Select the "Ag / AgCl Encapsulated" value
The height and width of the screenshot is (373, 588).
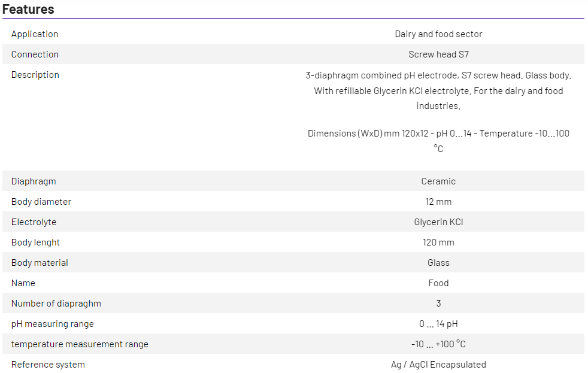pos(438,365)
